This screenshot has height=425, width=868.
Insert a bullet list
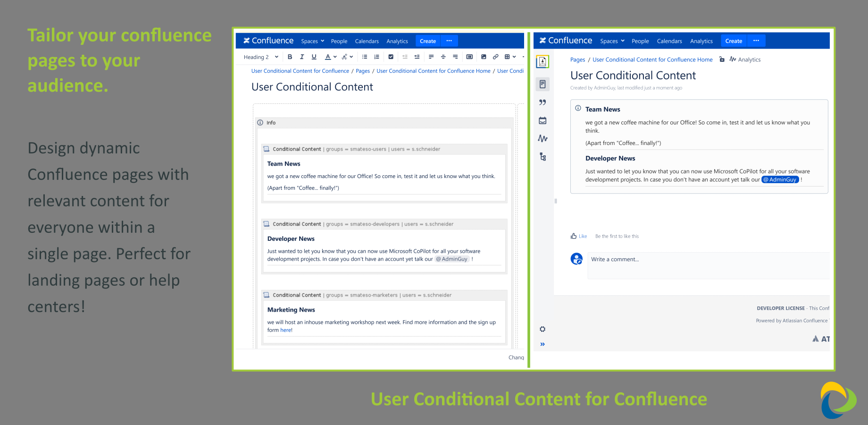365,57
